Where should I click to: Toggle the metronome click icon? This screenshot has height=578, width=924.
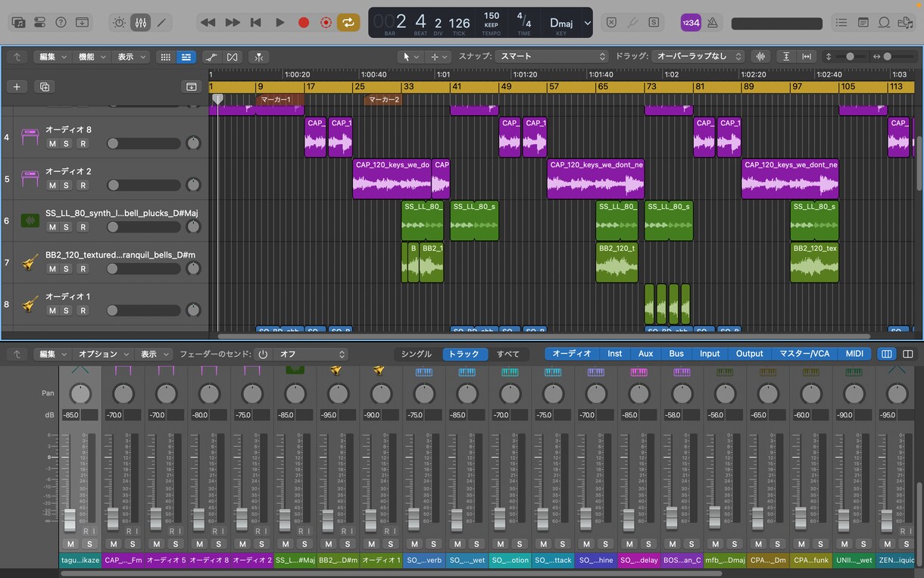[x=712, y=23]
